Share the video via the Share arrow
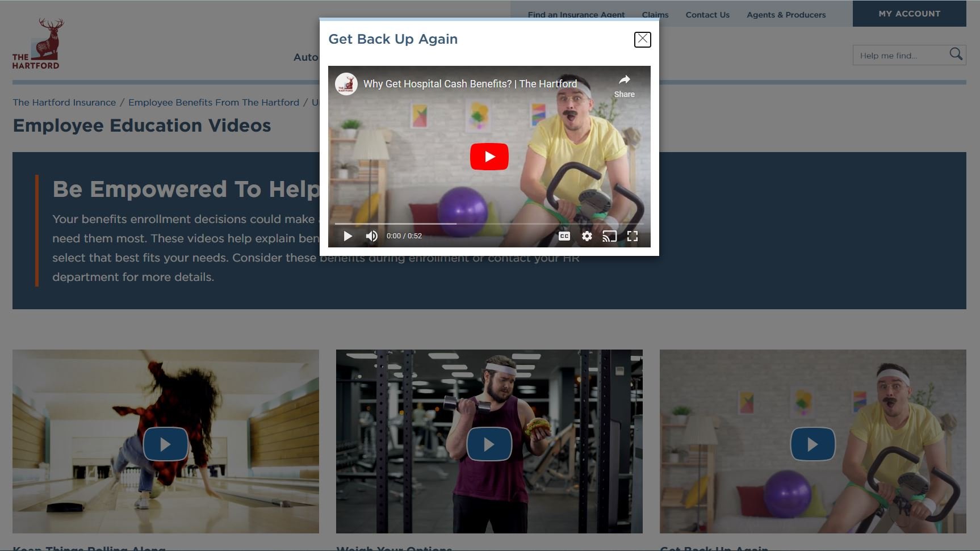Image resolution: width=980 pixels, height=551 pixels. 624,86
